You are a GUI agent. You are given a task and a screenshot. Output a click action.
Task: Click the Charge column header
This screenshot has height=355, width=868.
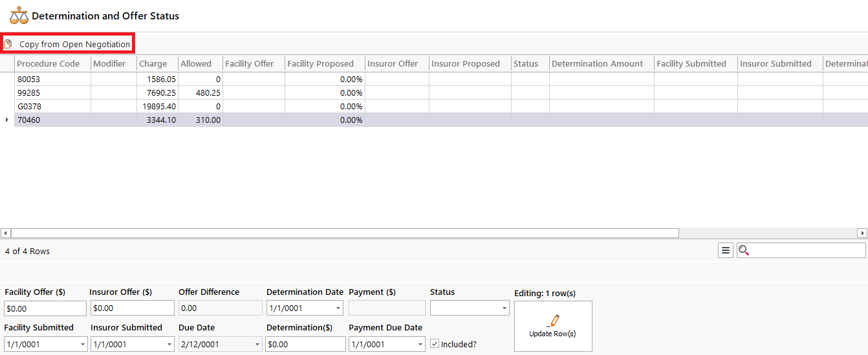[153, 63]
